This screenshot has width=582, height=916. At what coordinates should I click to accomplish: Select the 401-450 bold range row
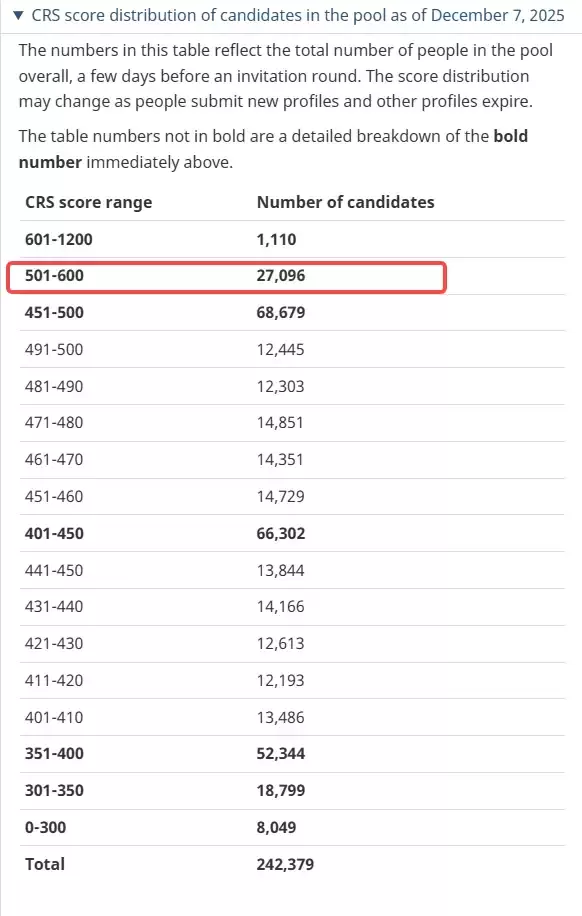click(x=292, y=533)
